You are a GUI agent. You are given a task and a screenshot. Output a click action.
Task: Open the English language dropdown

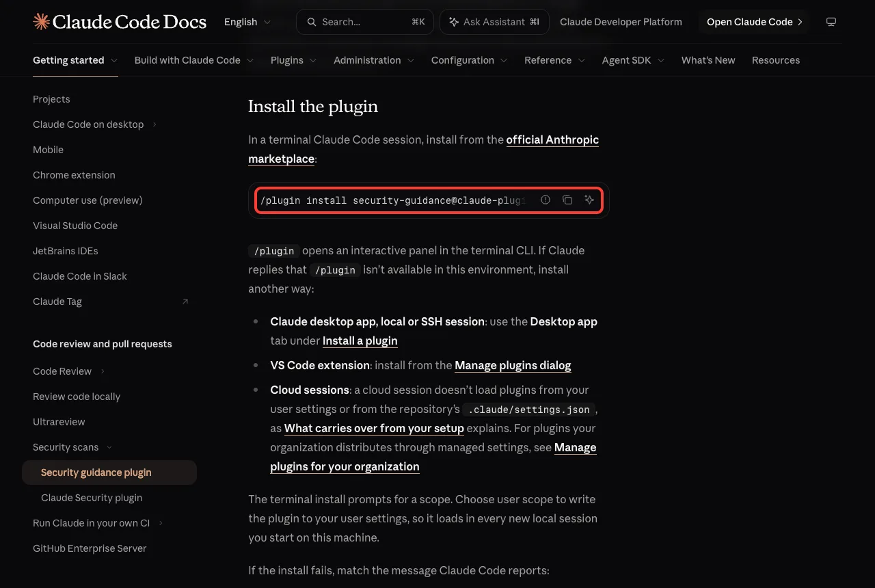pyautogui.click(x=247, y=22)
